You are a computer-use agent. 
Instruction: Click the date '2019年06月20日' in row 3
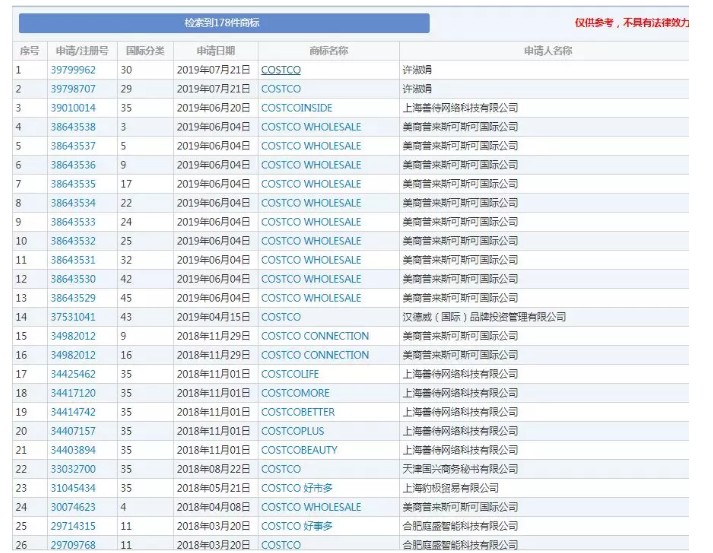point(213,108)
